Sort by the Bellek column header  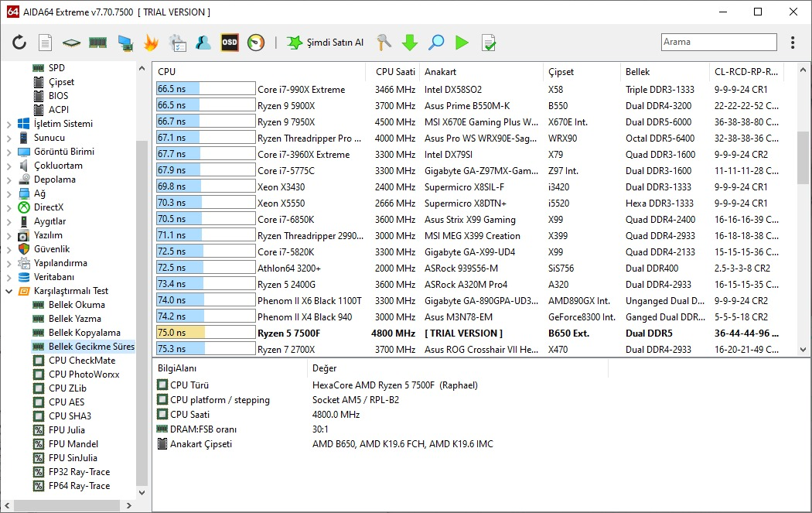(x=664, y=72)
